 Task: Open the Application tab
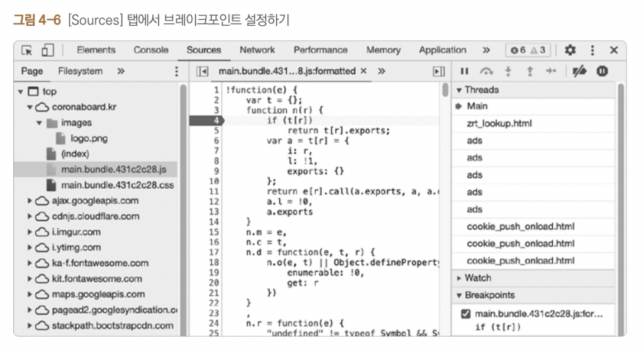[x=442, y=50]
